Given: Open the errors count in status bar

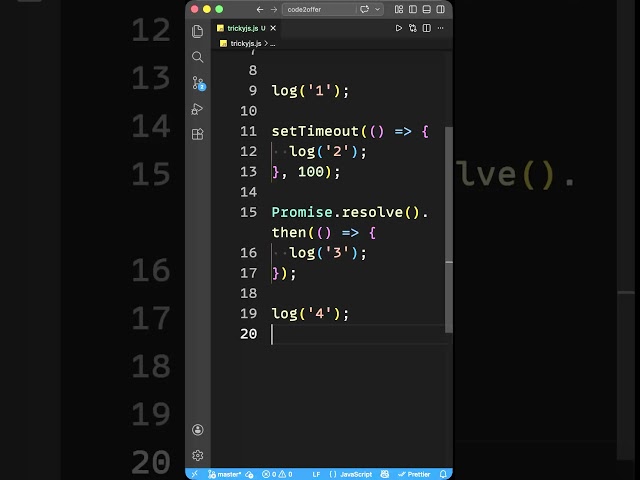Looking at the screenshot, I should (269, 474).
